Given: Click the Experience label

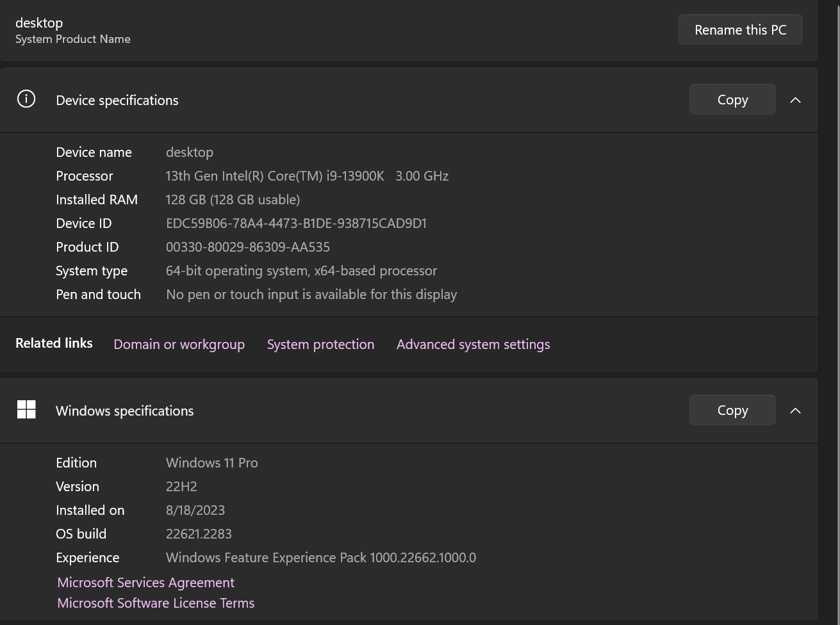Looking at the screenshot, I should (x=87, y=558).
